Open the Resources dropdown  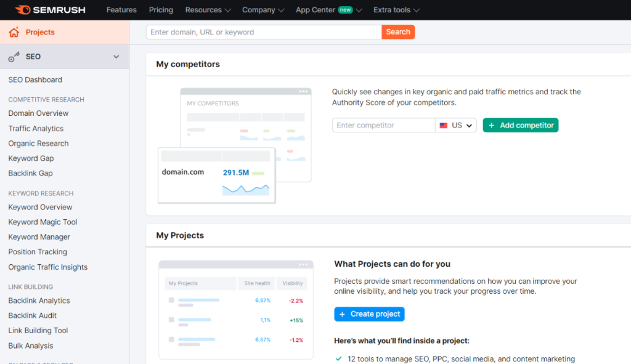click(205, 10)
